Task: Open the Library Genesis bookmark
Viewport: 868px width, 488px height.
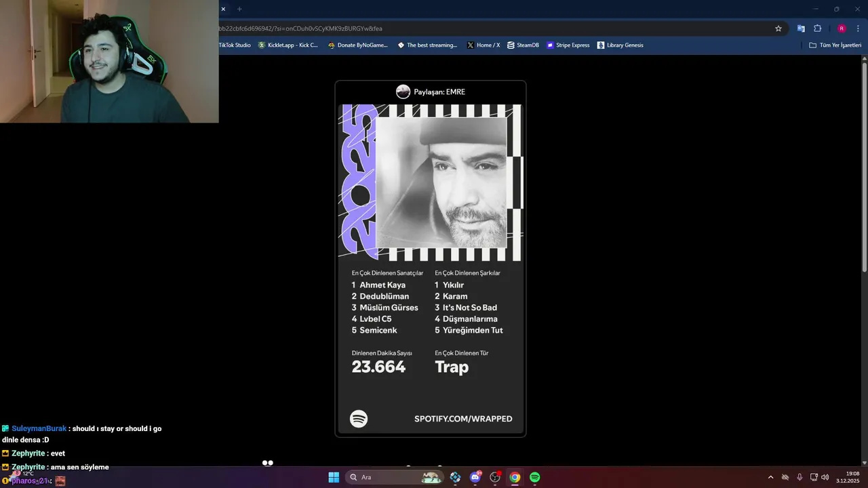Action: [620, 45]
